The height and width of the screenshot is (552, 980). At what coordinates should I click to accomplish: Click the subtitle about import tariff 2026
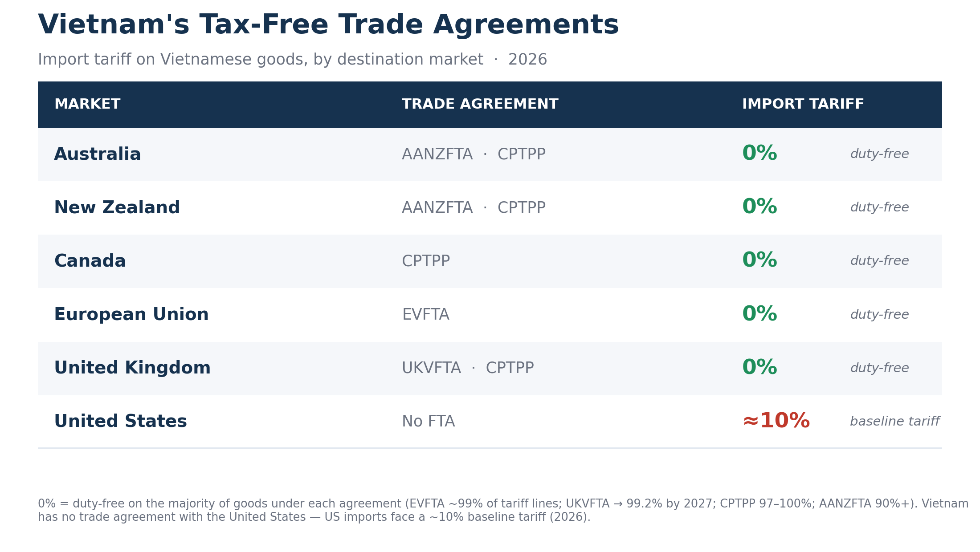coord(293,60)
